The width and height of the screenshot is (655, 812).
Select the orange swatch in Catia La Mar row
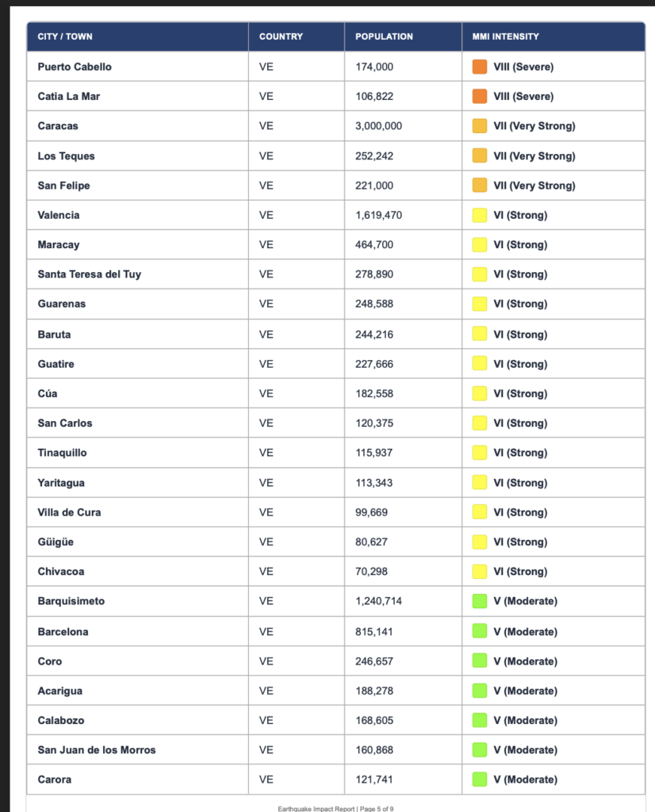point(480,96)
